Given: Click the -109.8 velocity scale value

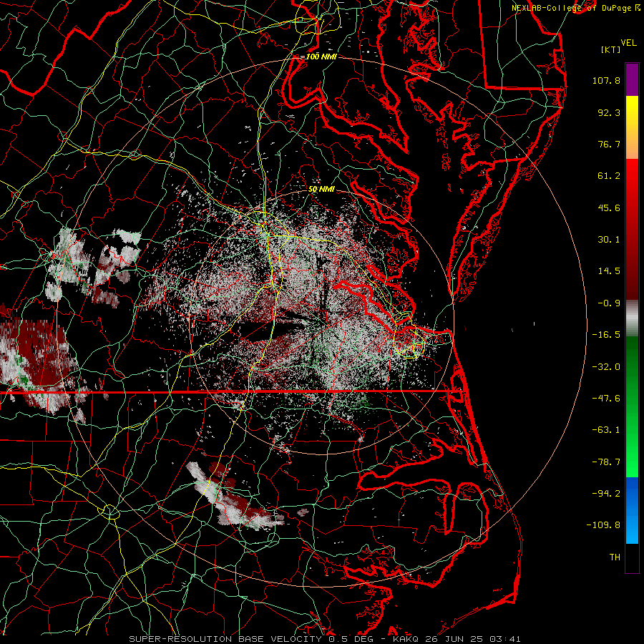Looking at the screenshot, I should pyautogui.click(x=603, y=525).
